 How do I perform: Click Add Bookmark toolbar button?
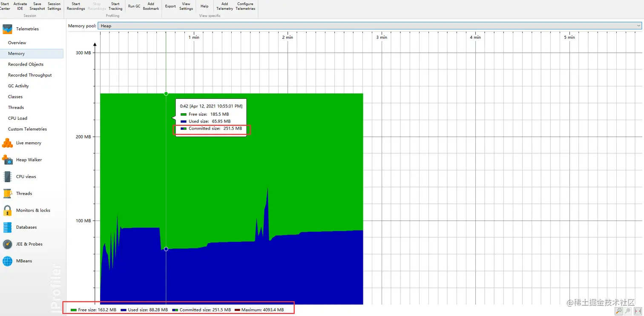click(x=151, y=6)
